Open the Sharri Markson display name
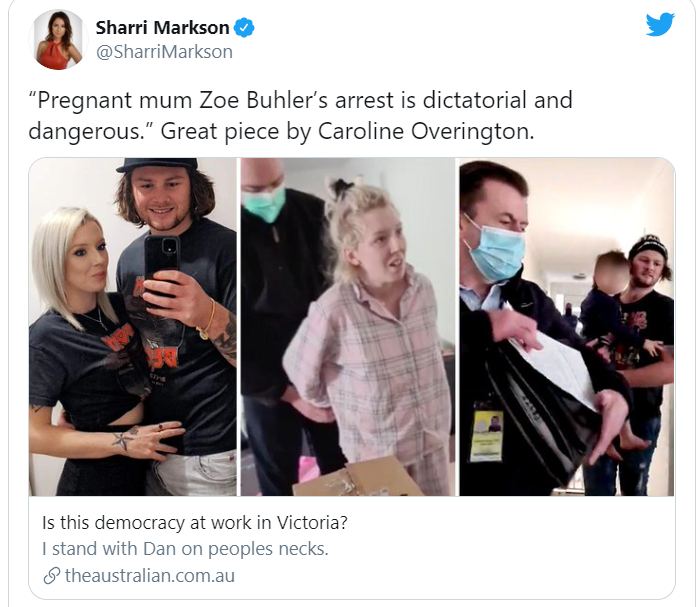This screenshot has height=607, width=698. (162, 28)
